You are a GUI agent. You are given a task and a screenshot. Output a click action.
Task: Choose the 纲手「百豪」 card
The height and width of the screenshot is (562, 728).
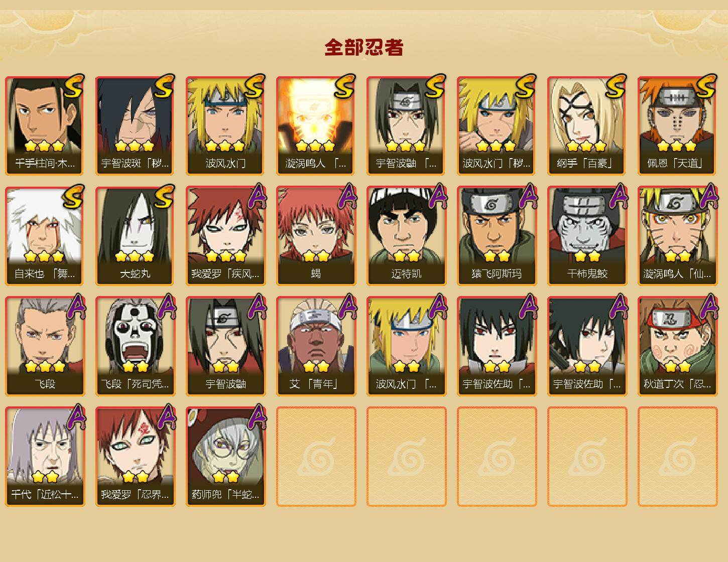(x=587, y=125)
